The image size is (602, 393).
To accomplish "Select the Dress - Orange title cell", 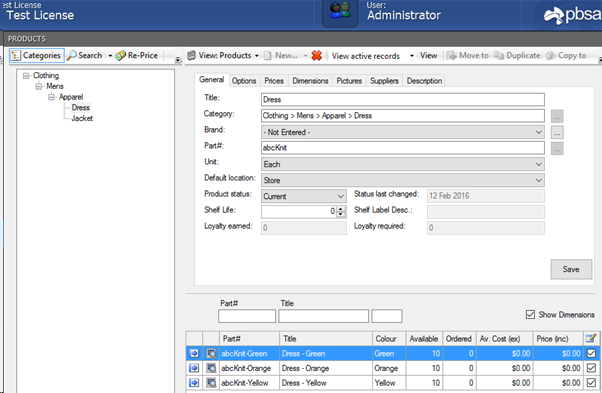I will [x=326, y=368].
